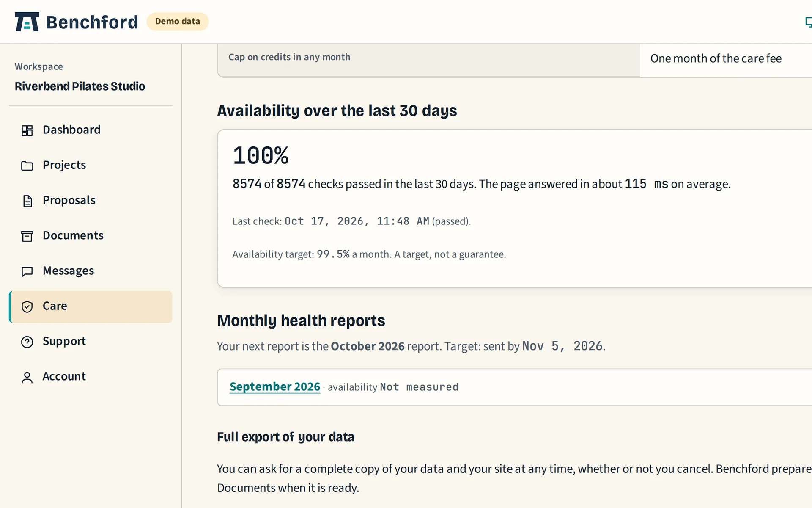Screen dimensions: 812x508
Task: Click the Riverbend Pilates Studio workspace name
Action: [x=80, y=86]
